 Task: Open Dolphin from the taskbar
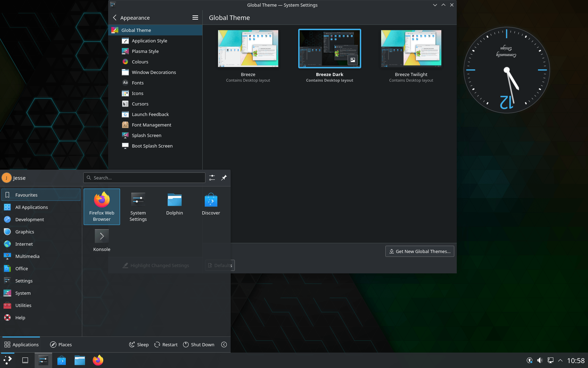[x=80, y=360]
